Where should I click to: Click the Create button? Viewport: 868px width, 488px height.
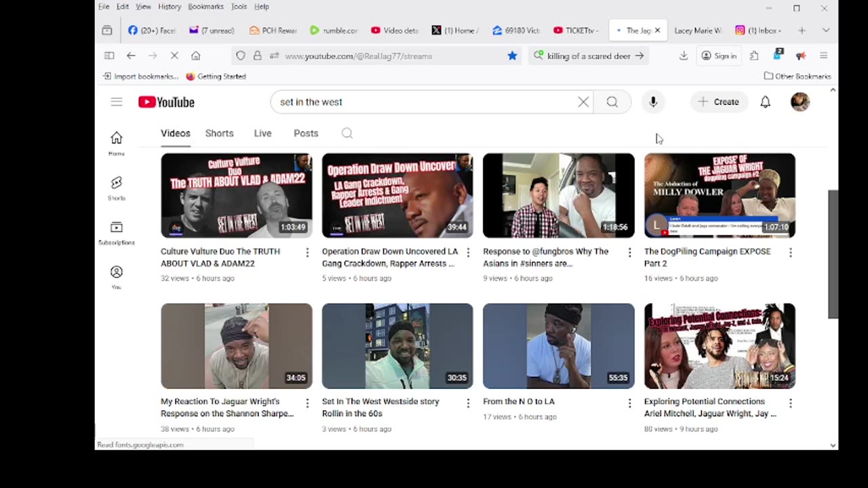pos(719,102)
